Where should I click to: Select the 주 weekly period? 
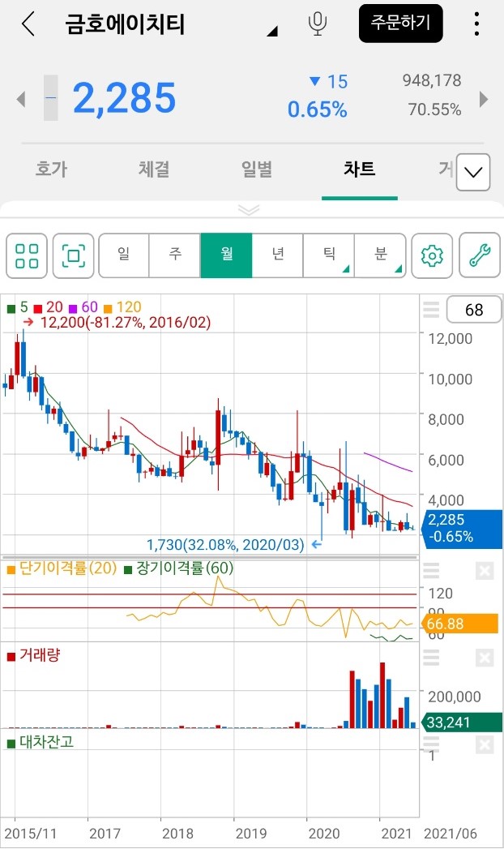pyautogui.click(x=175, y=255)
